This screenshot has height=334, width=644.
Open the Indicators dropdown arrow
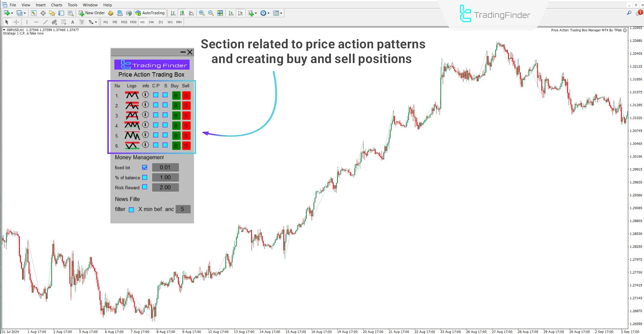click(x=255, y=13)
